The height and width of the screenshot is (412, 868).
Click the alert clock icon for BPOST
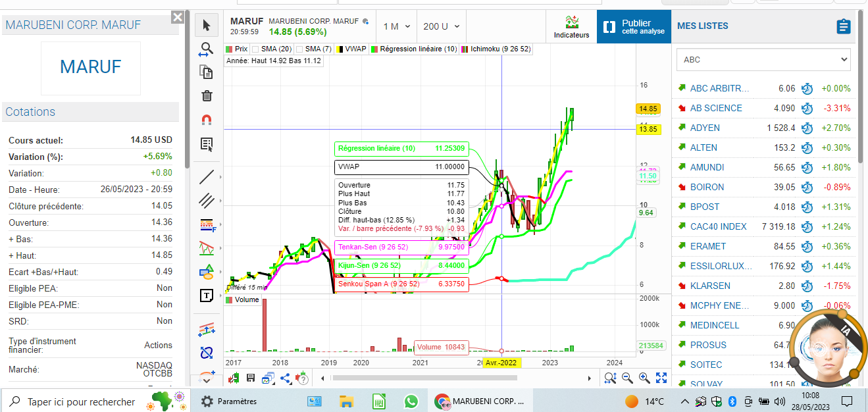pyautogui.click(x=807, y=207)
